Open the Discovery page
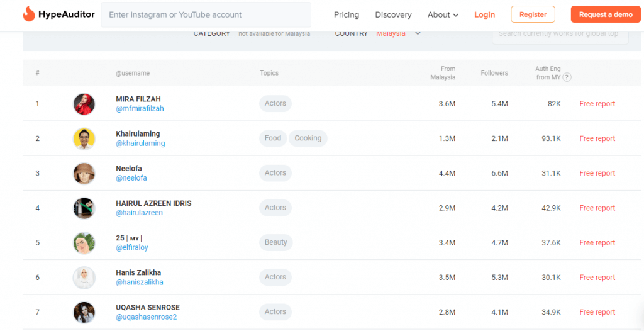The image size is (644, 331). tap(393, 15)
